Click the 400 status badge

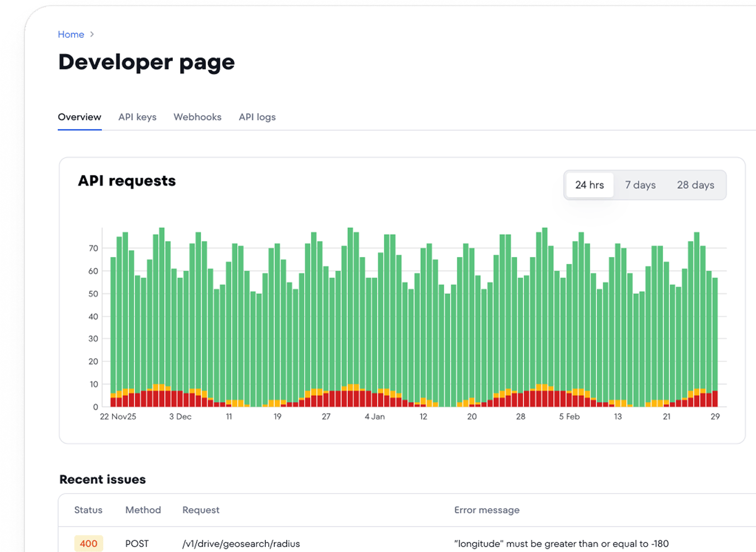[x=89, y=544]
